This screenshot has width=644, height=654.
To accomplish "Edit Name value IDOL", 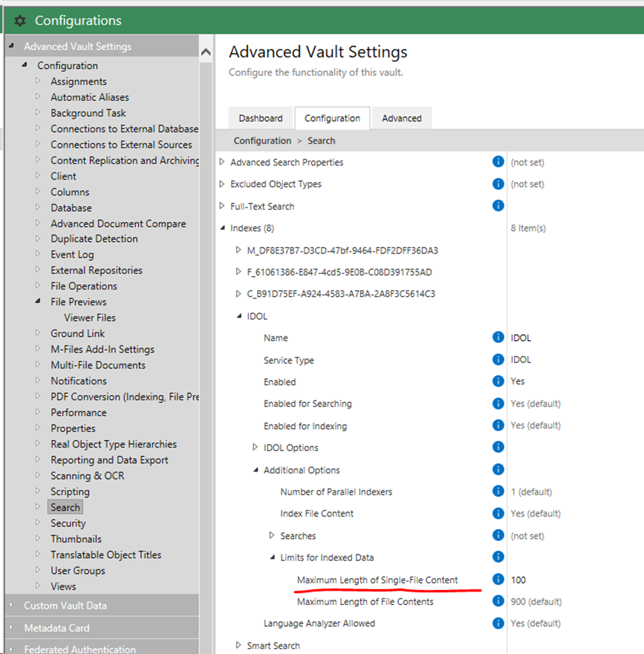I will tap(520, 338).
